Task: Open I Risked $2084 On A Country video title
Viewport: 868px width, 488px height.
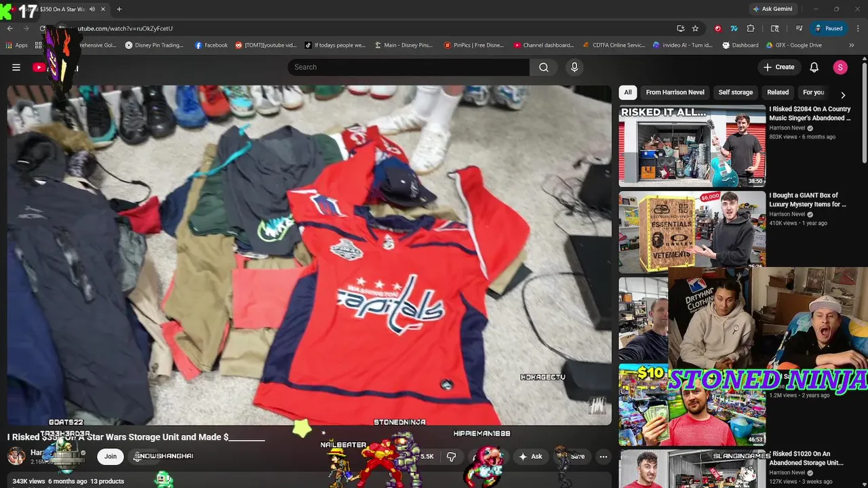Action: click(810, 113)
